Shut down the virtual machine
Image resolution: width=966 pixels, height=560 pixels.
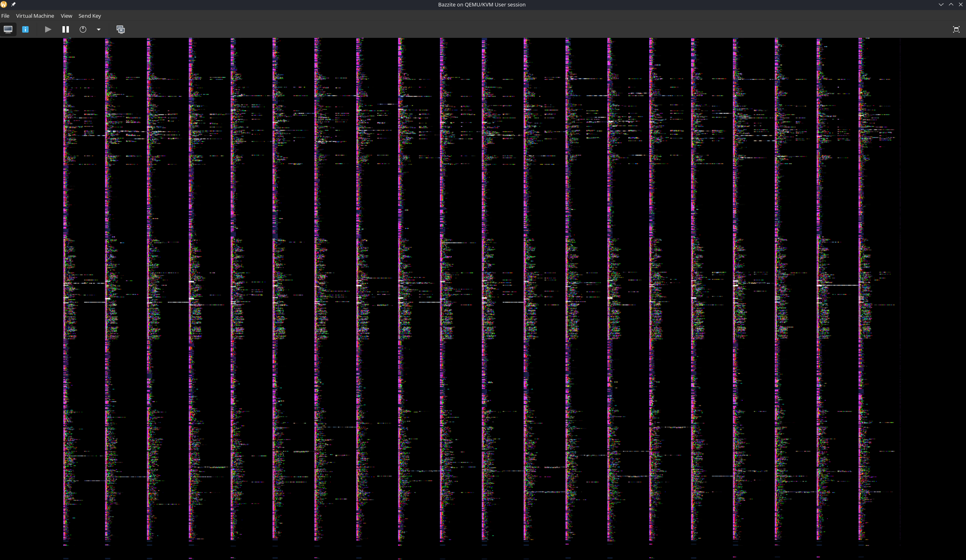83,29
